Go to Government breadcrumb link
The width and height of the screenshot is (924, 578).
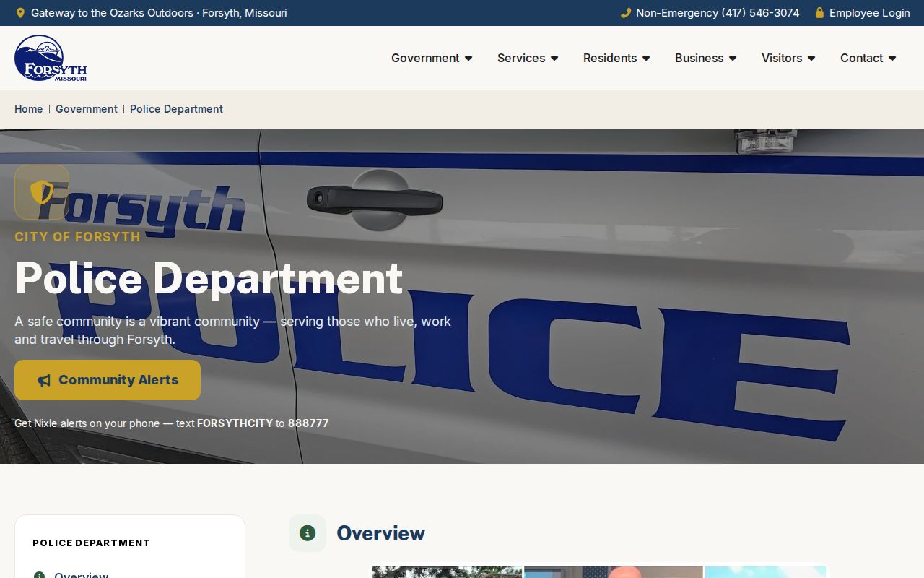point(87,109)
